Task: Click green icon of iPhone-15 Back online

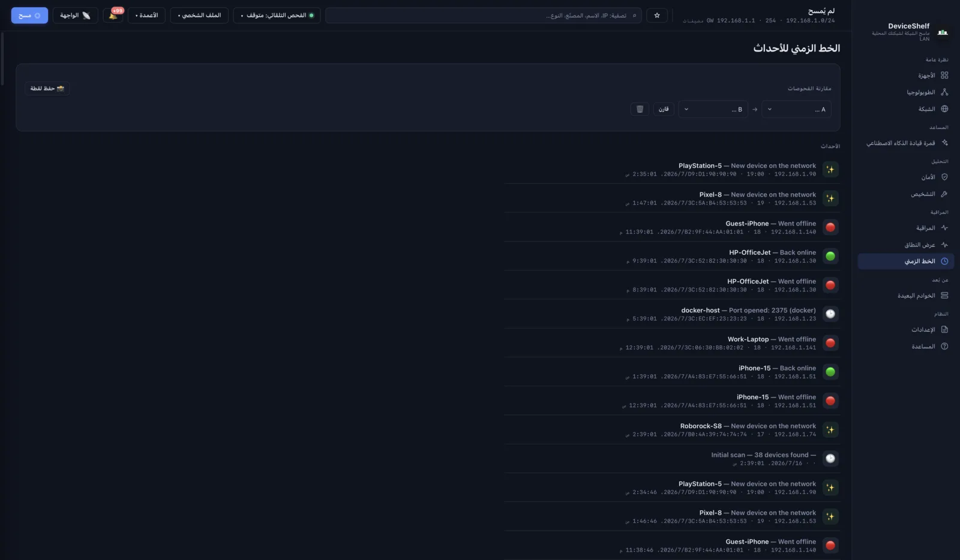Action: click(830, 372)
